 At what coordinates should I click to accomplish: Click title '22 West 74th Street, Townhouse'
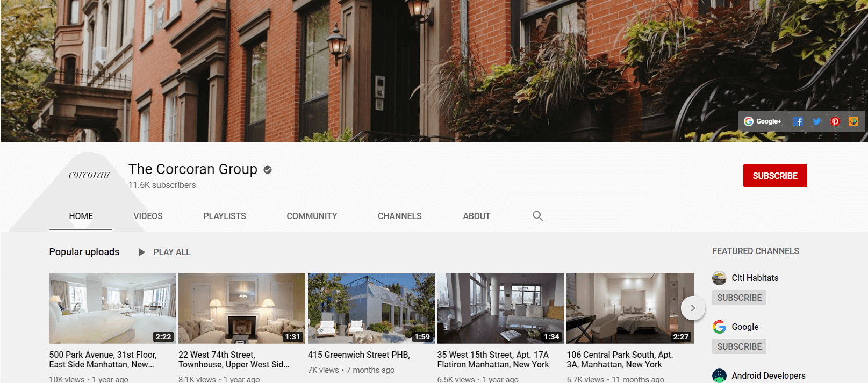(x=234, y=359)
